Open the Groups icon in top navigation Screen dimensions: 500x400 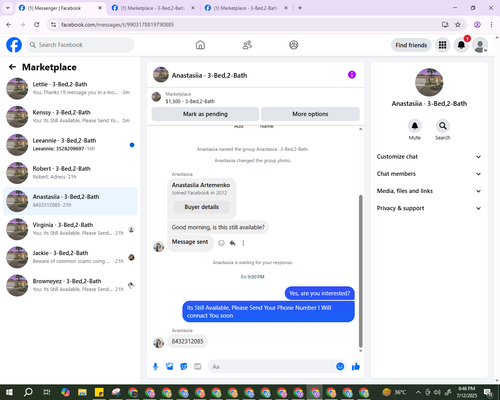[x=294, y=45]
